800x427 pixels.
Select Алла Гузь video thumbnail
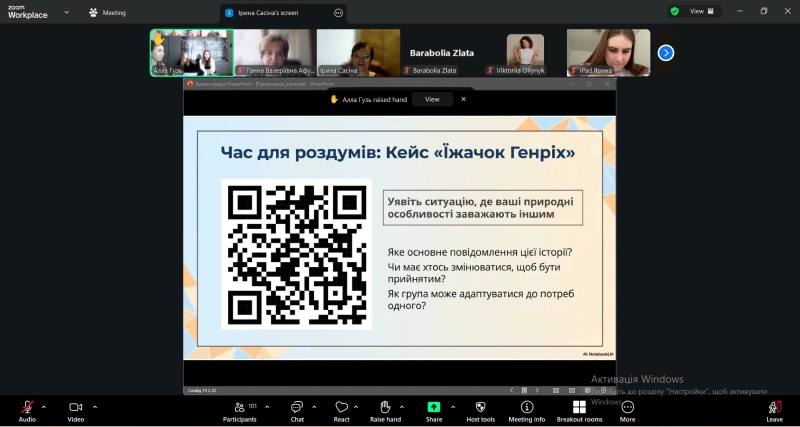(192, 53)
